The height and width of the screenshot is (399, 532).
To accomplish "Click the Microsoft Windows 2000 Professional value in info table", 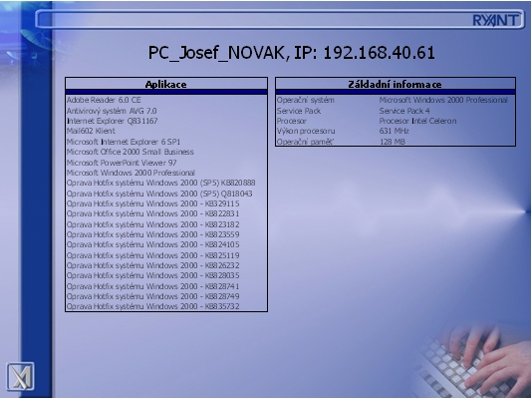I will (443, 100).
